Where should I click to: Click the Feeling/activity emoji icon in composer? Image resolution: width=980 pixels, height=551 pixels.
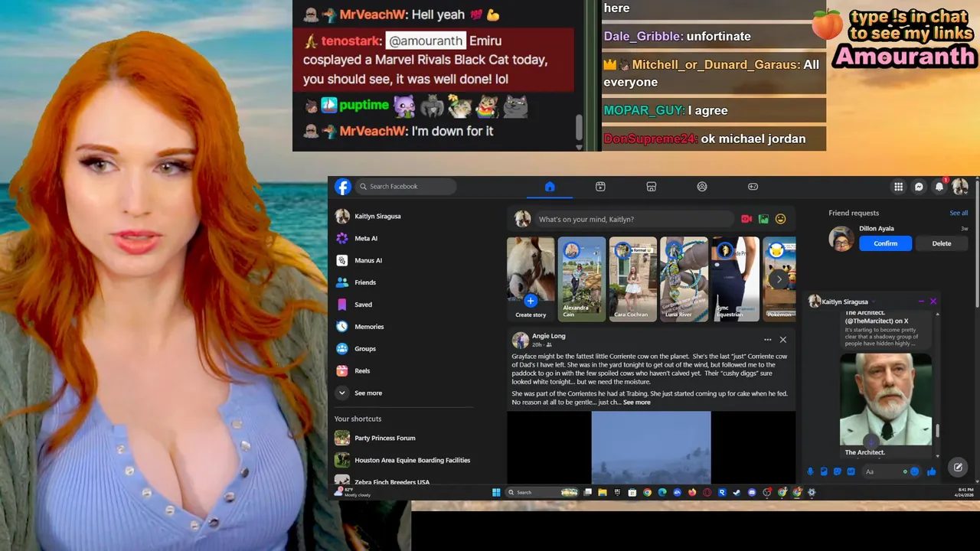780,220
